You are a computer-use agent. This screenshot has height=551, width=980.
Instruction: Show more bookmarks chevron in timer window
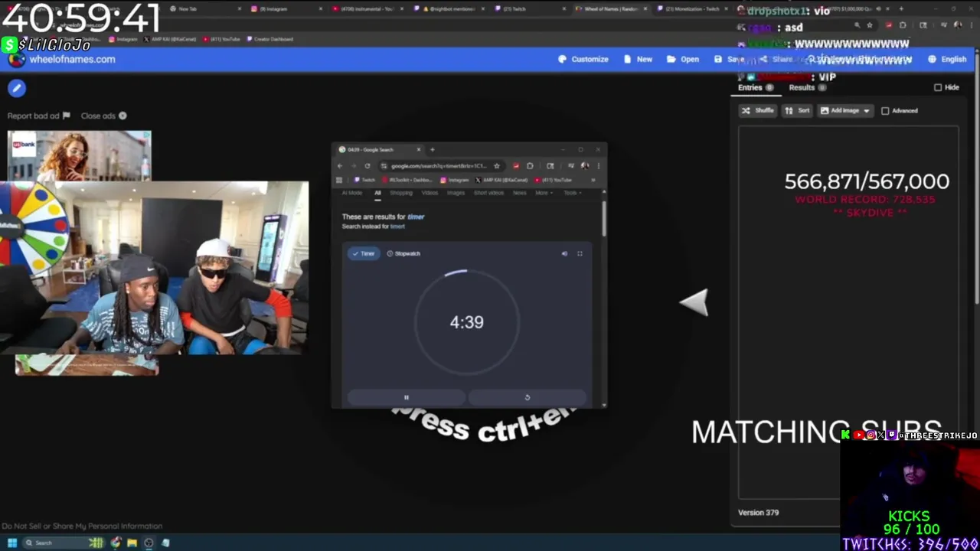pyautogui.click(x=593, y=180)
